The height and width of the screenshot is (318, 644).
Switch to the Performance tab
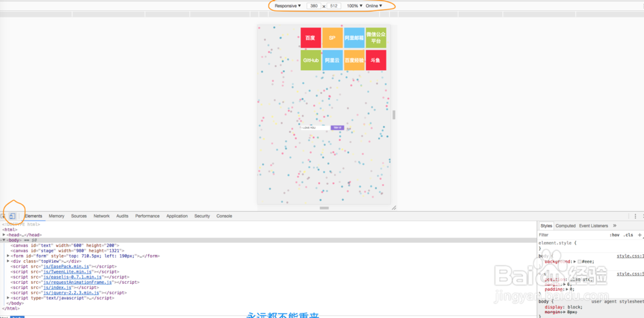(147, 216)
